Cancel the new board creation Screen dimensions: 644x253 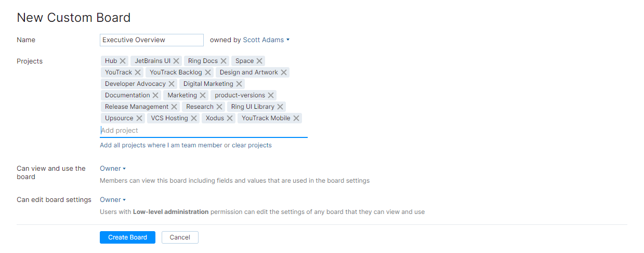(x=180, y=237)
